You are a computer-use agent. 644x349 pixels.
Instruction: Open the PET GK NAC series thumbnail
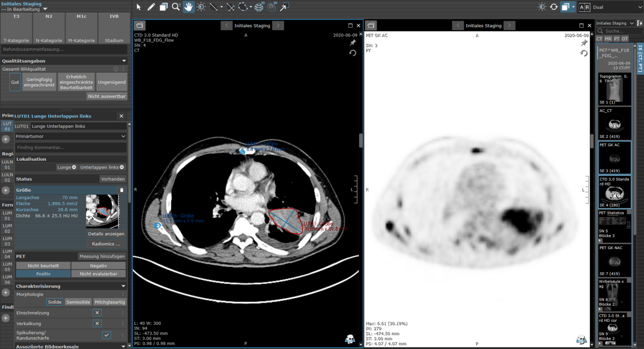614,261
